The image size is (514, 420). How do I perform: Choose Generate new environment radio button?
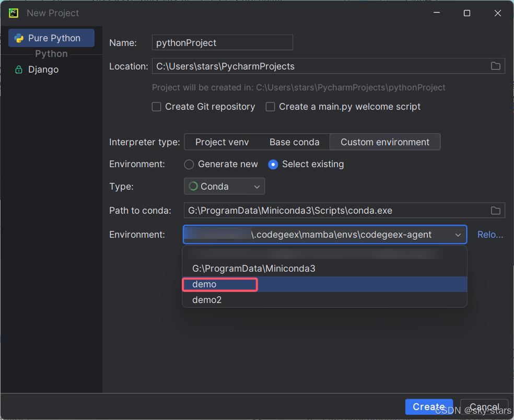189,164
